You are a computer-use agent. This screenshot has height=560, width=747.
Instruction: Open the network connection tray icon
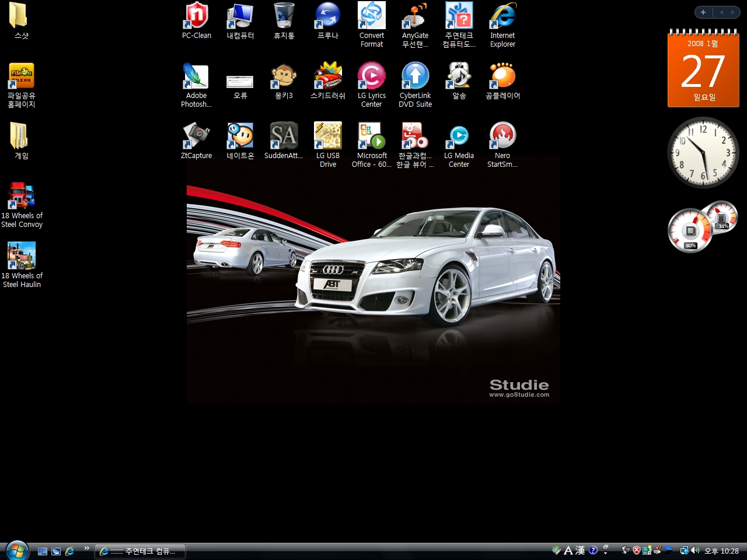point(685,550)
